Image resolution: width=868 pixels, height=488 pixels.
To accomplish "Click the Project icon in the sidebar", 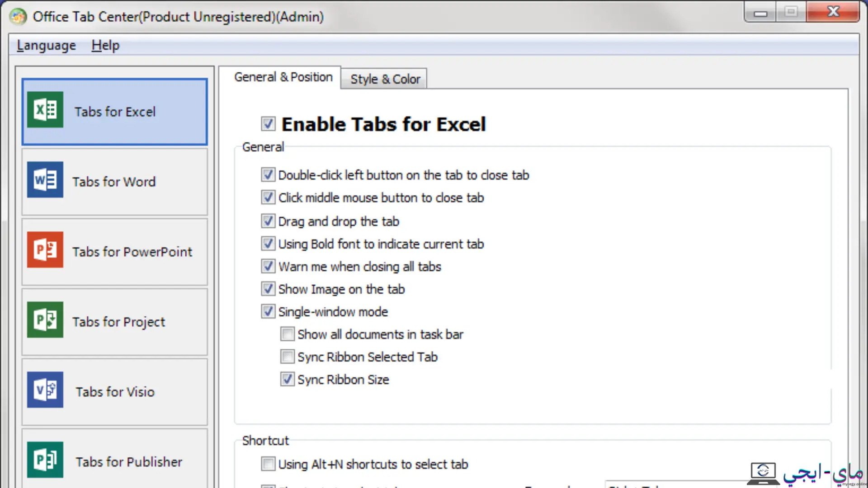I will coord(45,320).
